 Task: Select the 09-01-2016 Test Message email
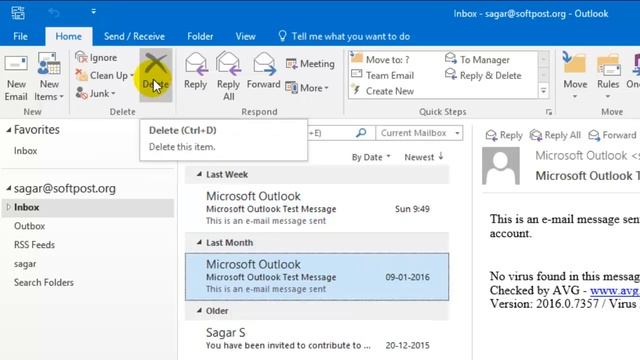317,276
